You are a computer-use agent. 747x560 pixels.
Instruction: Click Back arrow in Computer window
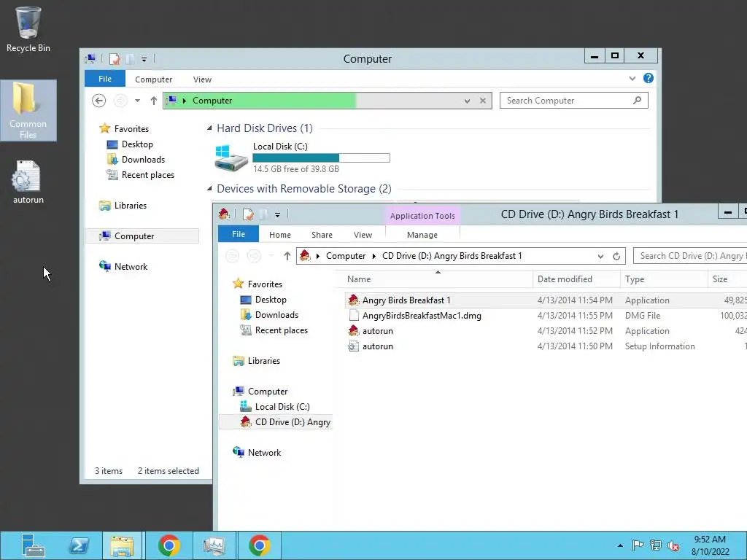point(98,101)
